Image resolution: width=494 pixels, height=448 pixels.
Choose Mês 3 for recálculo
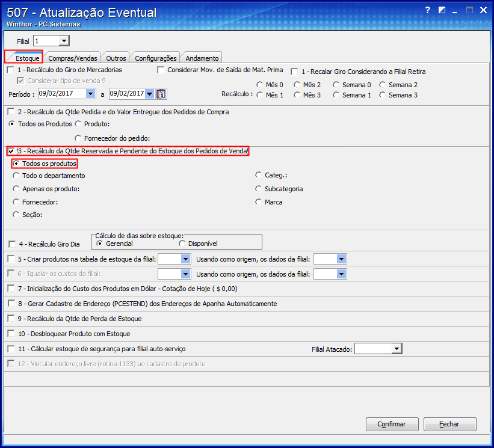[297, 95]
